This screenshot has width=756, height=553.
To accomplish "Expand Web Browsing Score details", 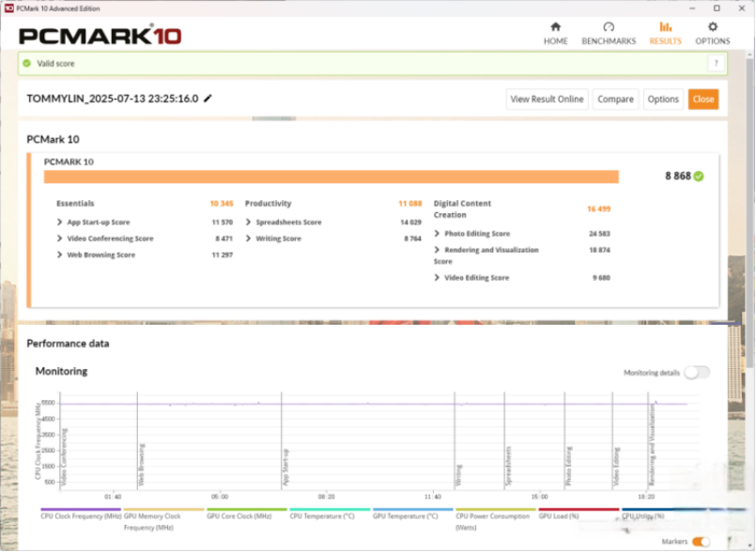I will 59,254.
